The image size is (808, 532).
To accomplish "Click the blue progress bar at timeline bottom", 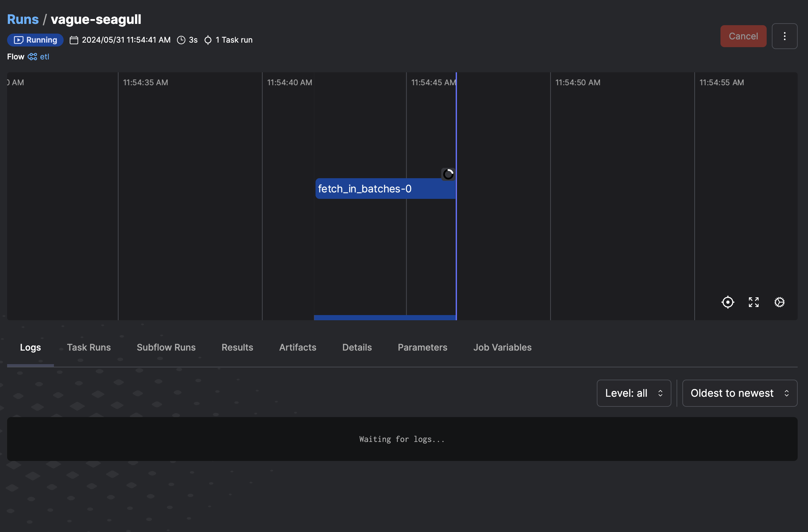I will pyautogui.click(x=385, y=318).
